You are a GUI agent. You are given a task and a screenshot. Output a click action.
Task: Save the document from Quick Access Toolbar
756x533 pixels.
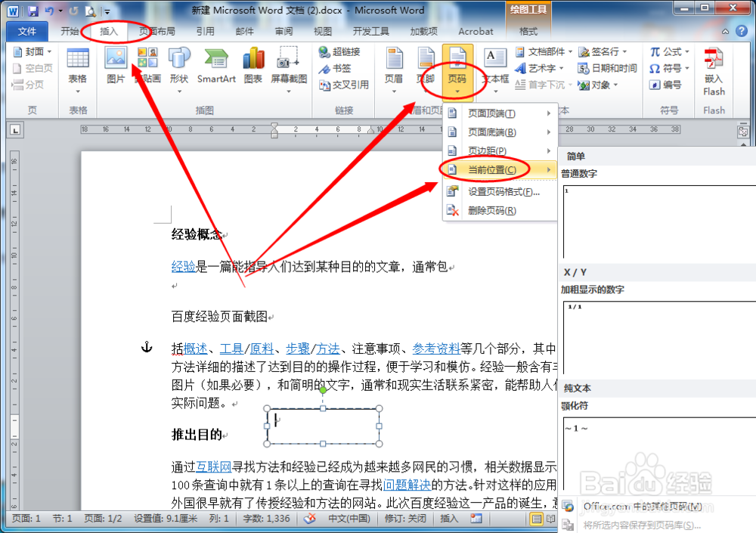point(33,11)
